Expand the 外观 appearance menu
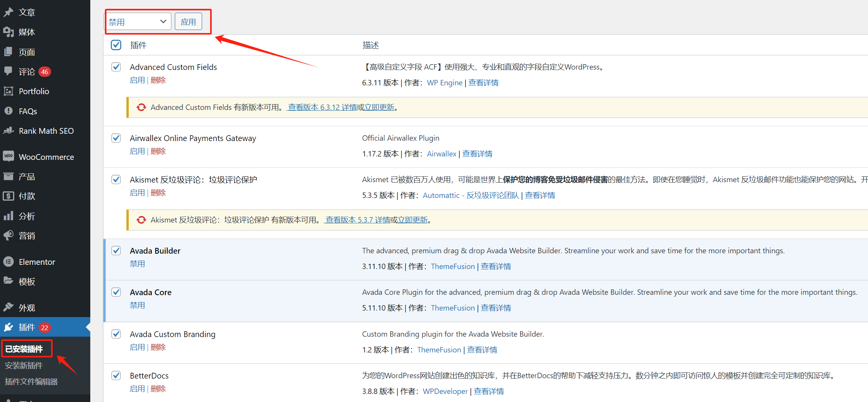 [9, 307]
